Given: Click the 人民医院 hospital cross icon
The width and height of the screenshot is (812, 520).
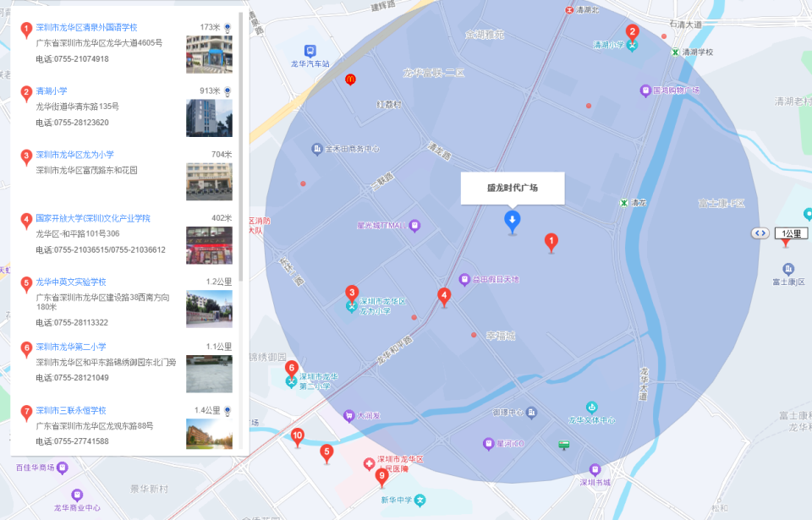Looking at the screenshot, I should tap(369, 463).
